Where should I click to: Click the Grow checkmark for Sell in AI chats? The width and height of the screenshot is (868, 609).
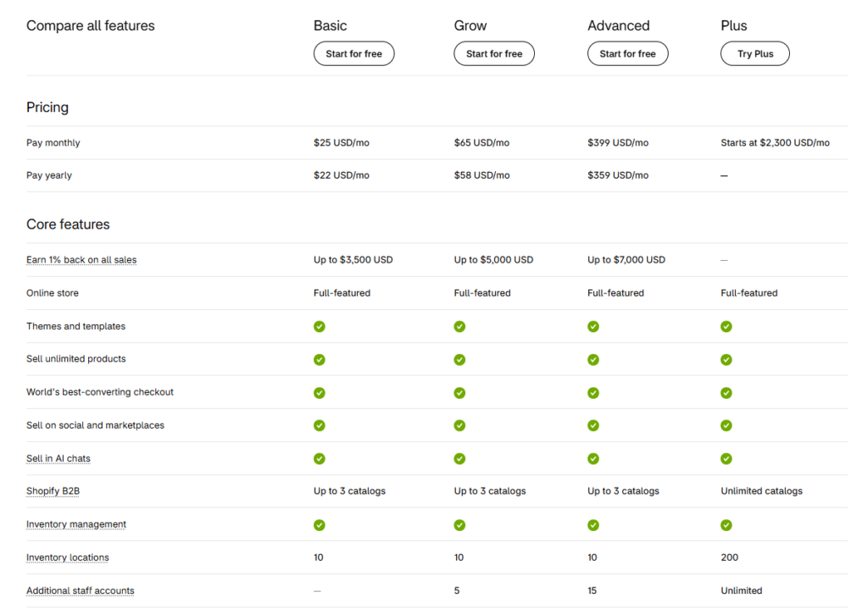click(x=459, y=458)
